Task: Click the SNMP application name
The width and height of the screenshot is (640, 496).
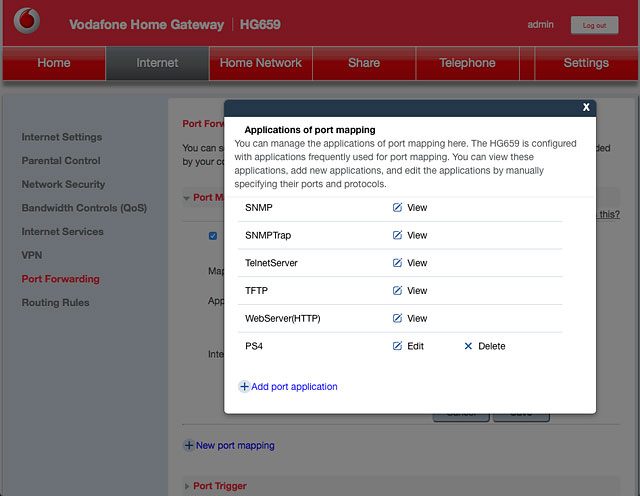Action: [x=259, y=207]
